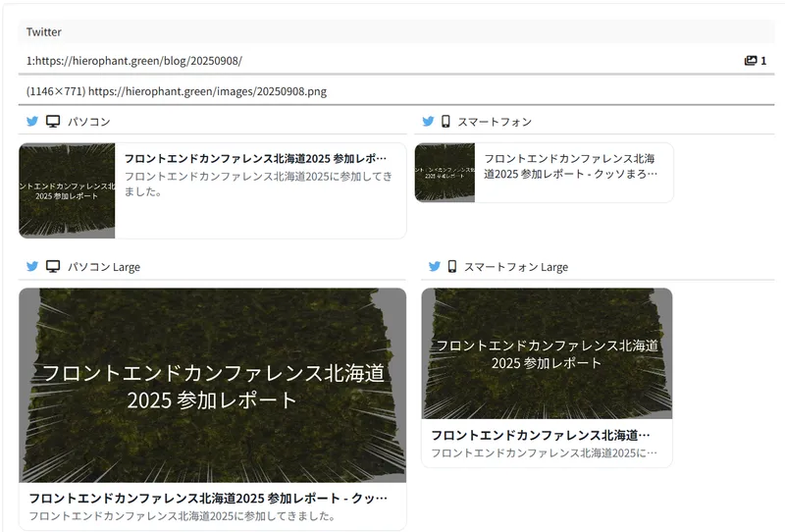Open the 20250908.png image URL row
The width and height of the screenshot is (785, 532).
[x=177, y=91]
